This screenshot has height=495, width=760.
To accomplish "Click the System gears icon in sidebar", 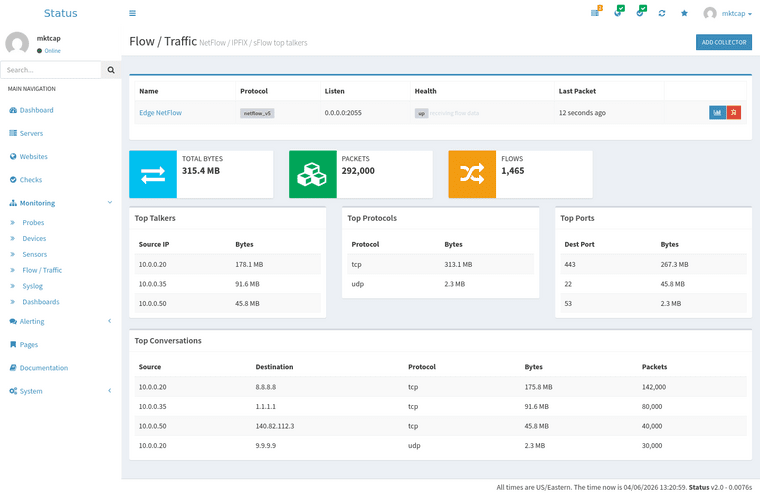I will [x=13, y=391].
